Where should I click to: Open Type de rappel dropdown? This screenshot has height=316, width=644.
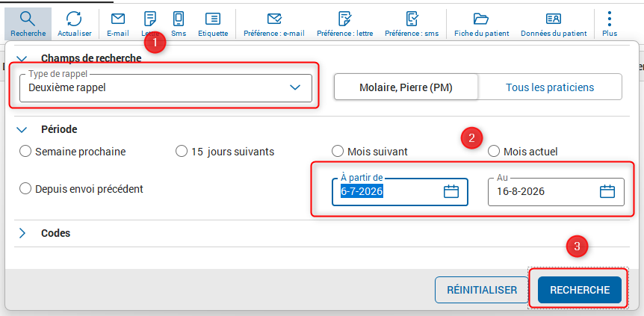tap(166, 87)
